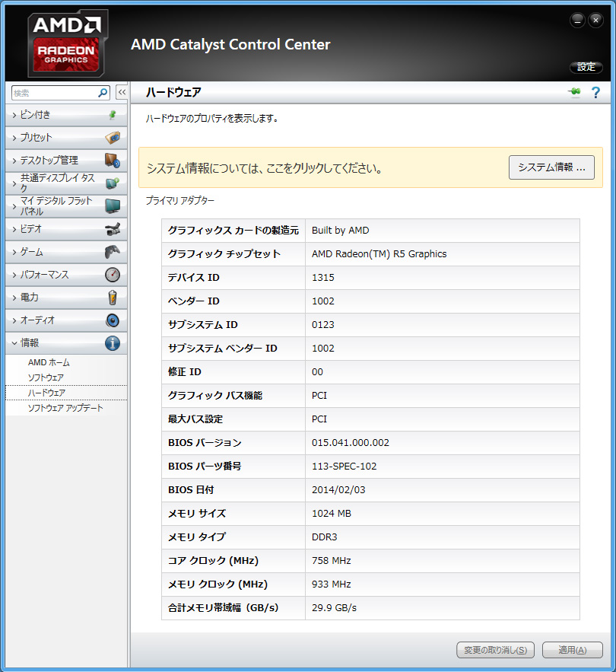Click the Built by AMD value
Screen dimensions: 616x672
(340, 231)
